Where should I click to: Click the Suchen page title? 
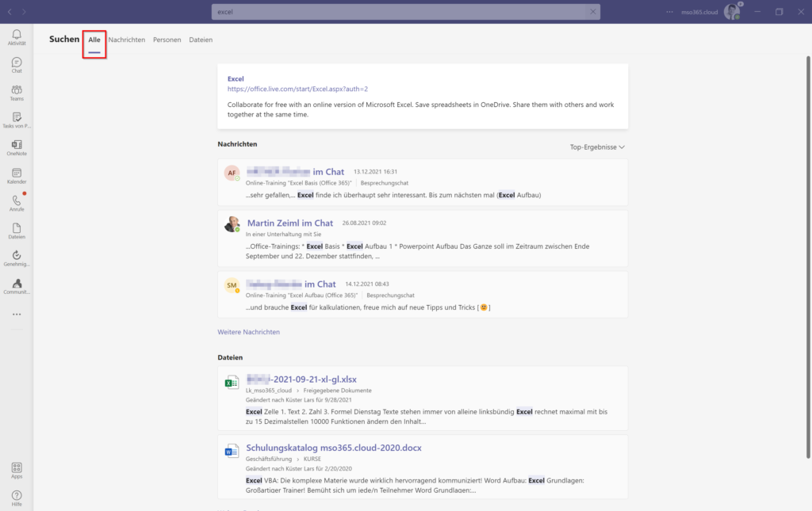coord(64,40)
